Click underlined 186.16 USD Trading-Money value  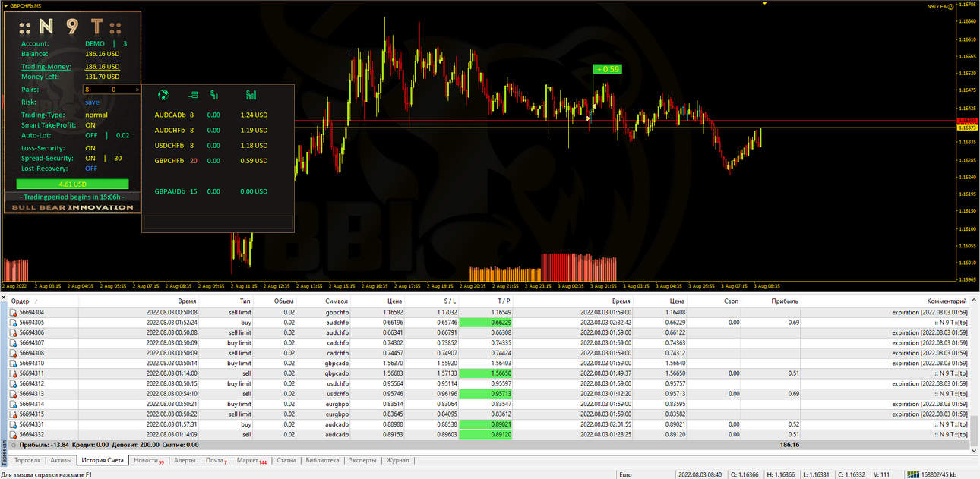pyautogui.click(x=102, y=67)
